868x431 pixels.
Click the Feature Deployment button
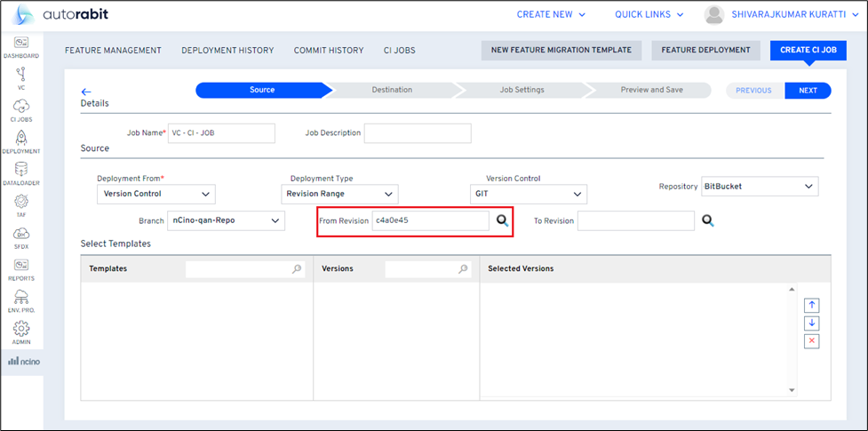click(x=705, y=50)
